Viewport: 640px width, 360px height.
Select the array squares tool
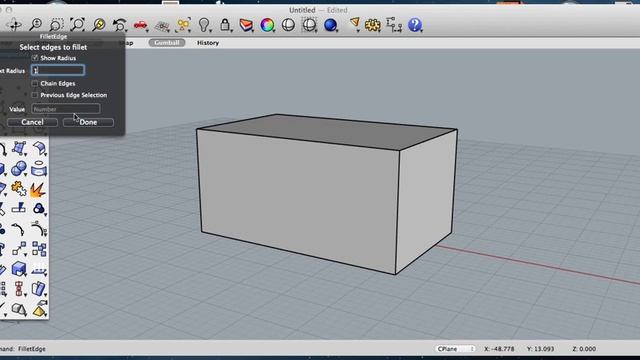(39, 249)
